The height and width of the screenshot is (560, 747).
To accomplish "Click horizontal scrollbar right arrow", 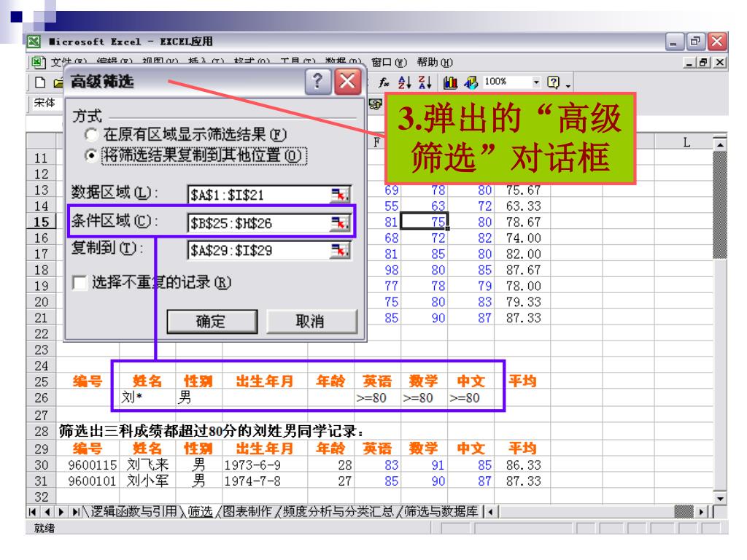I will (701, 513).
